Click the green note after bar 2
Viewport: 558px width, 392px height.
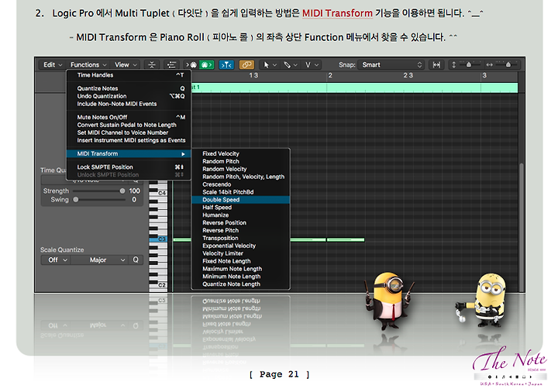point(346,240)
